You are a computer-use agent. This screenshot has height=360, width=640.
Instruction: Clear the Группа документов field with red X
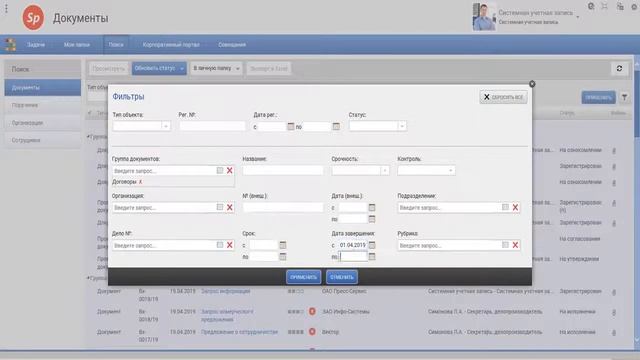coord(230,171)
